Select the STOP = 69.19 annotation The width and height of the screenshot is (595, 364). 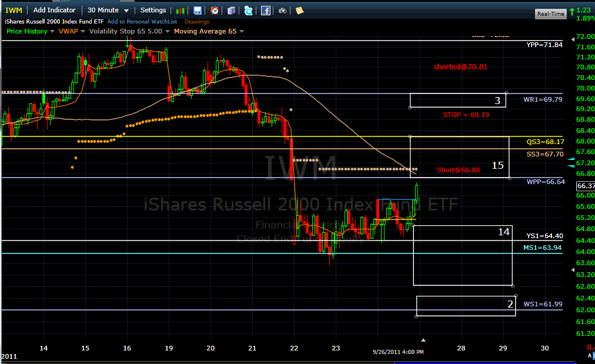(466, 115)
